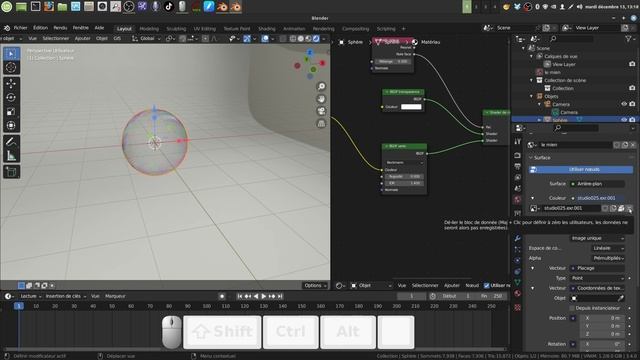640x360 pixels.
Task: Switch perspective/orthographic grid icon in viewport
Action: tap(322, 123)
